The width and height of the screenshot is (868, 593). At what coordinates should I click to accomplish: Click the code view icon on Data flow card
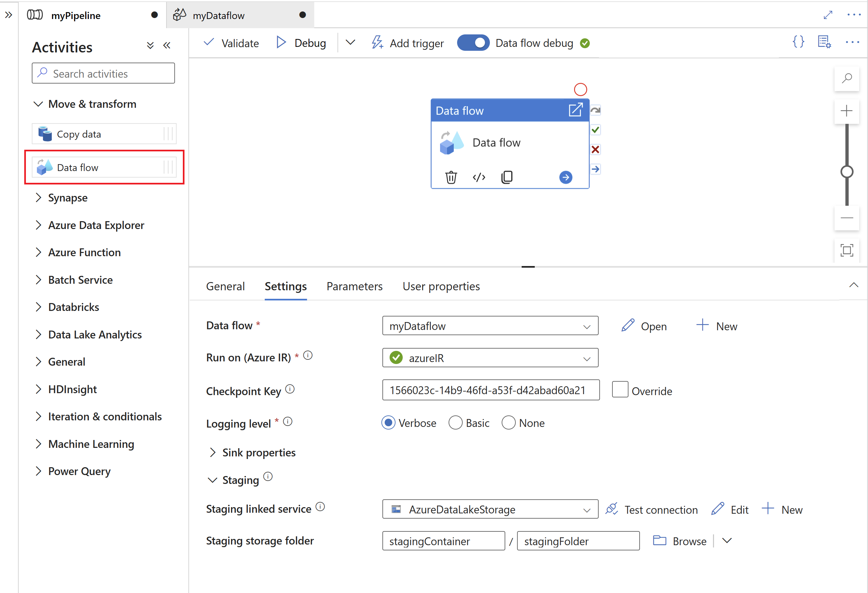pyautogui.click(x=479, y=177)
